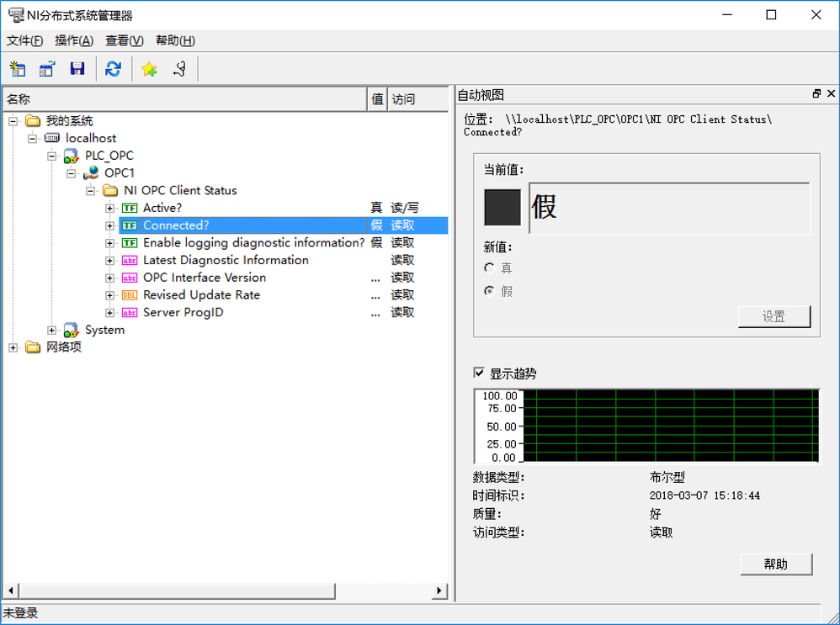Click the 值 column header
This screenshot has height=625, width=840.
(378, 99)
